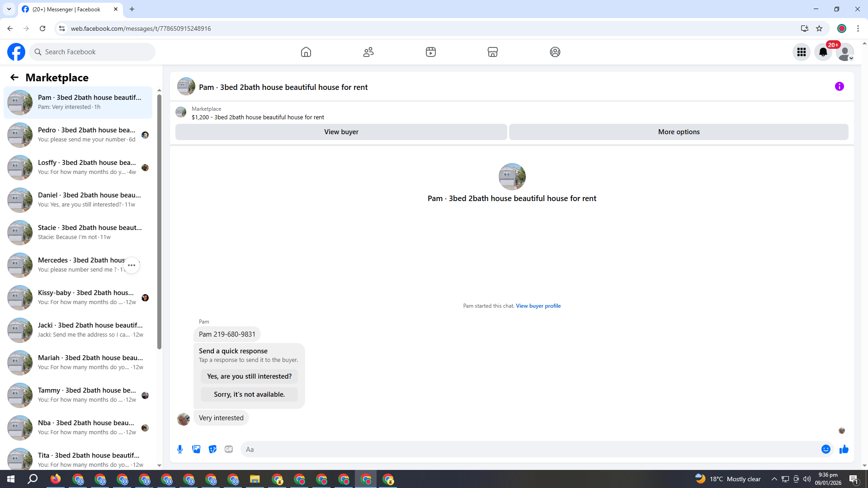
Task: Click the voice clip microphone icon
Action: pyautogui.click(x=180, y=449)
